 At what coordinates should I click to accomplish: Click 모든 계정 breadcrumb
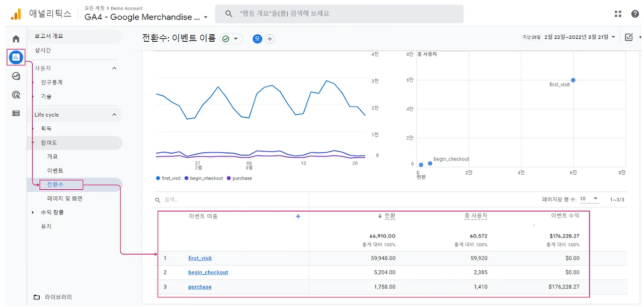coord(95,8)
